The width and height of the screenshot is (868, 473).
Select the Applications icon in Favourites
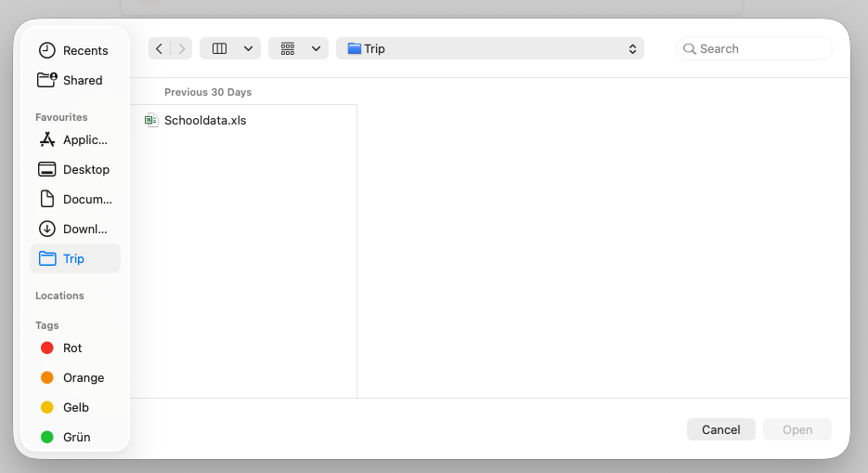46,139
